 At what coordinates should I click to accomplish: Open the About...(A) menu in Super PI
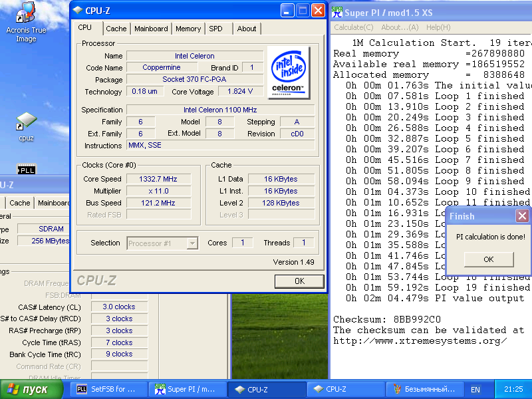click(x=400, y=27)
